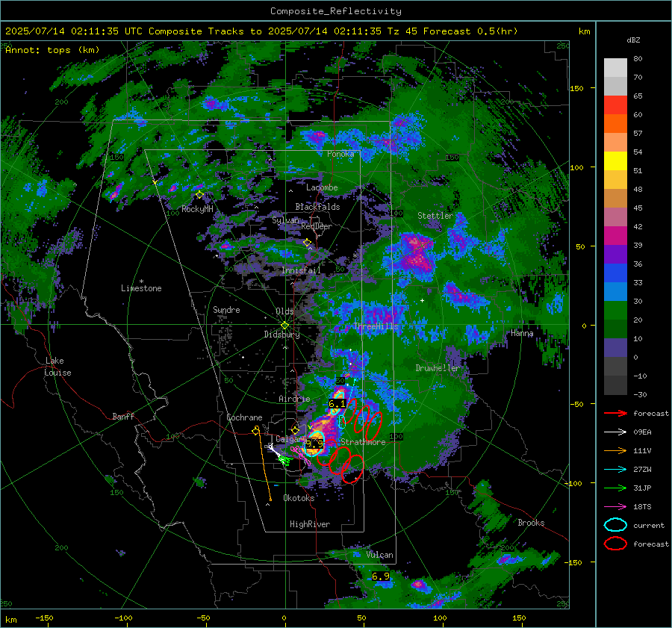
Task: Click the Didsbury city label
Action: pos(281,335)
